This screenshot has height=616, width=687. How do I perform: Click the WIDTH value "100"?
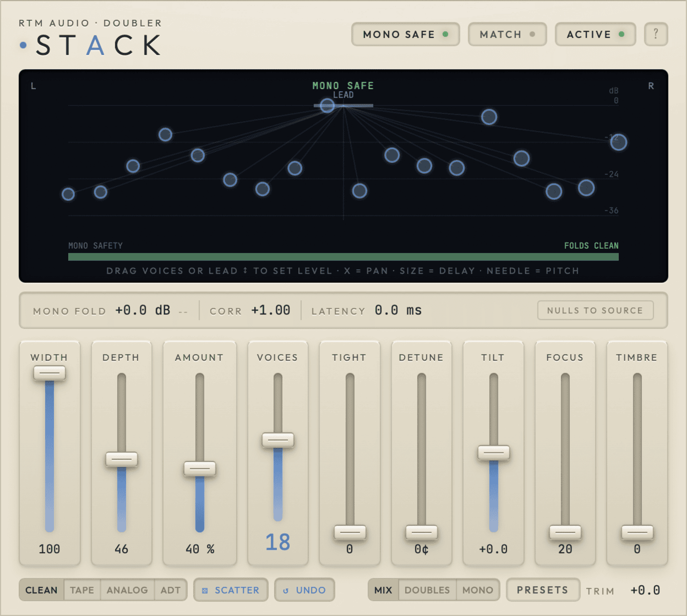click(x=50, y=549)
